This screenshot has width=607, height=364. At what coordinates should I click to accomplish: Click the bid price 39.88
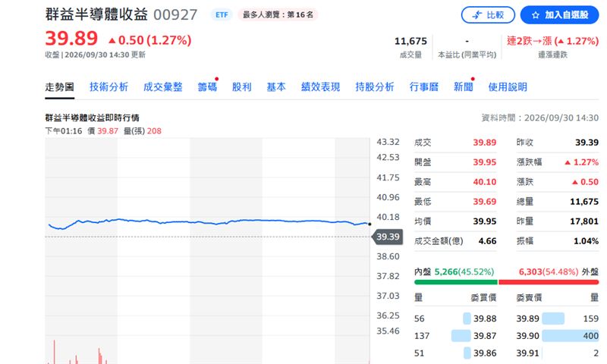(485, 318)
